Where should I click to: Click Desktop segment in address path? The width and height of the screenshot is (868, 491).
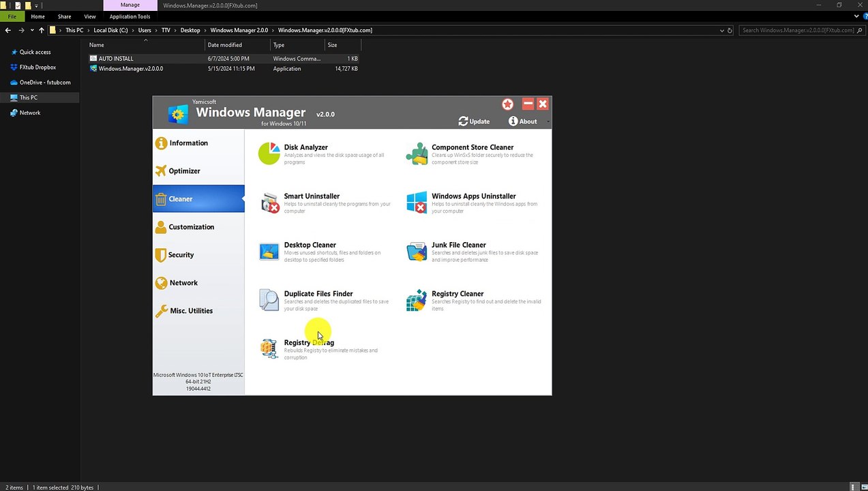point(190,30)
